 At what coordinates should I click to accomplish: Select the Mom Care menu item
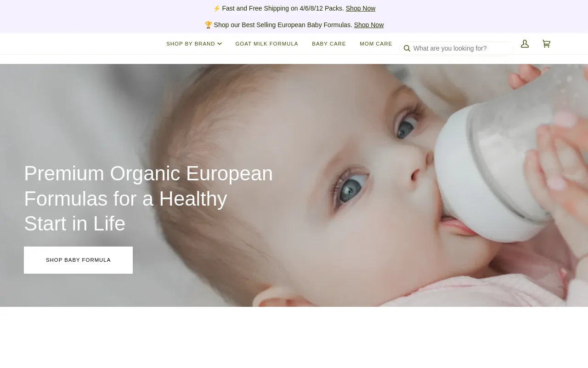pos(376,44)
